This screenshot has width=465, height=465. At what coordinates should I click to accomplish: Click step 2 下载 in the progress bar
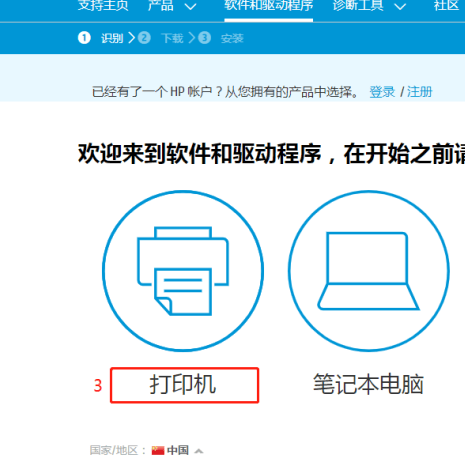[161, 38]
